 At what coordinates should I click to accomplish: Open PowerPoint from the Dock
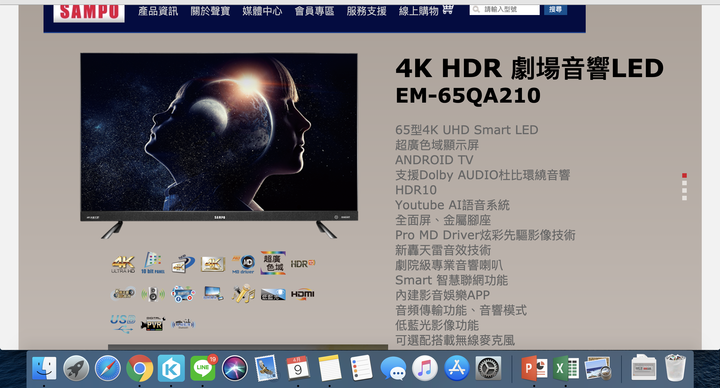point(534,368)
